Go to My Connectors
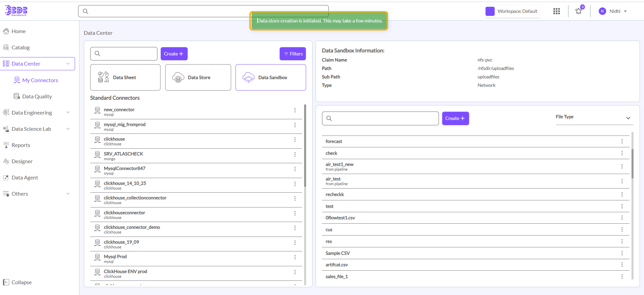 40,80
